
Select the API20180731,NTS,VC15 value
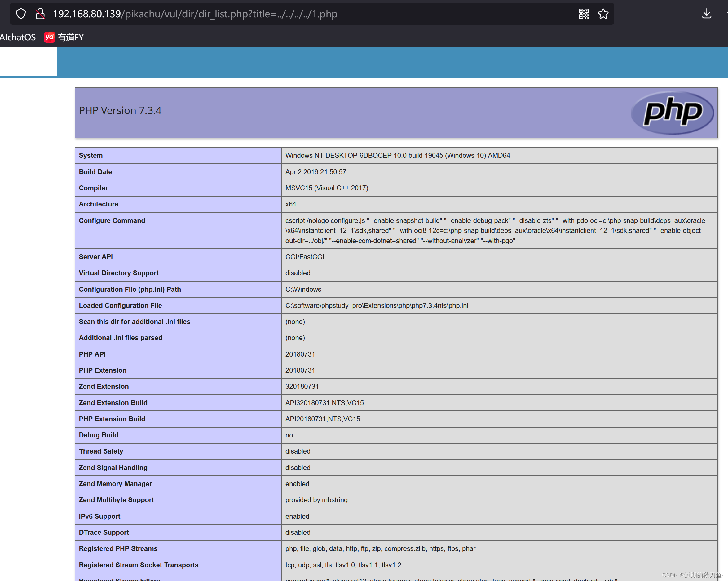point(323,419)
